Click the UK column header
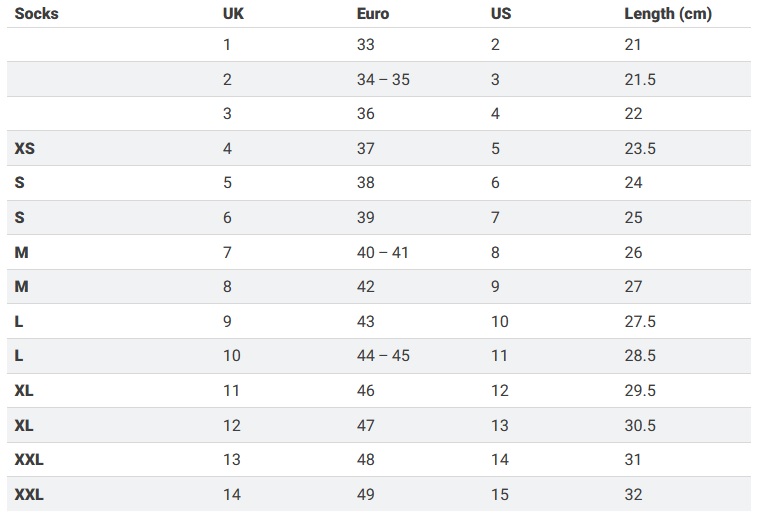Viewport: 761px width, 523px height. (x=233, y=14)
